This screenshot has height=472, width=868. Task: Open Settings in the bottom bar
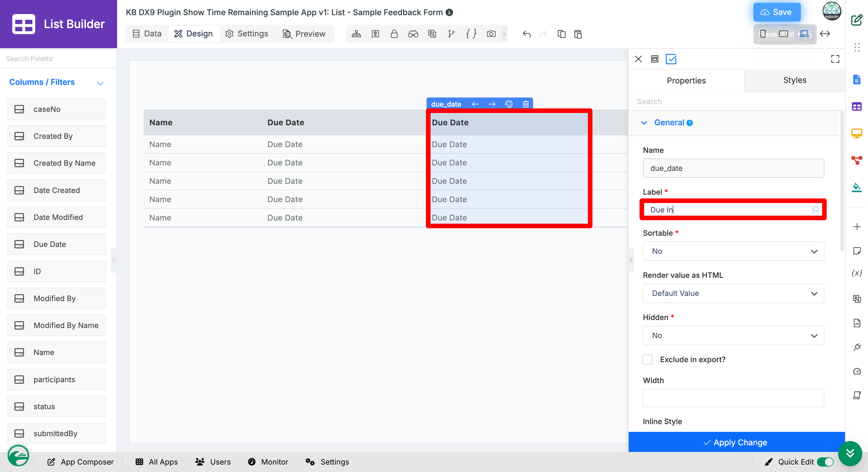point(327,462)
